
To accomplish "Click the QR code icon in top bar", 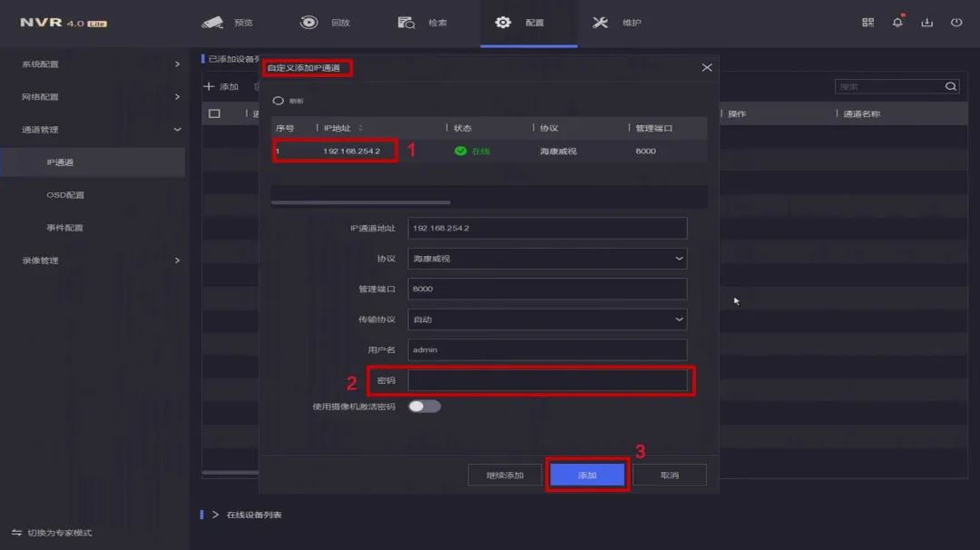I will [867, 23].
